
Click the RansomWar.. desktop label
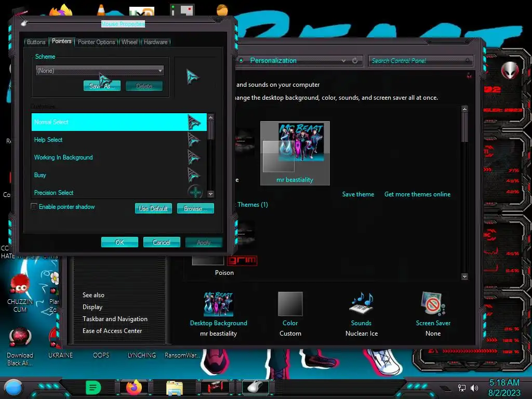pyautogui.click(x=182, y=355)
